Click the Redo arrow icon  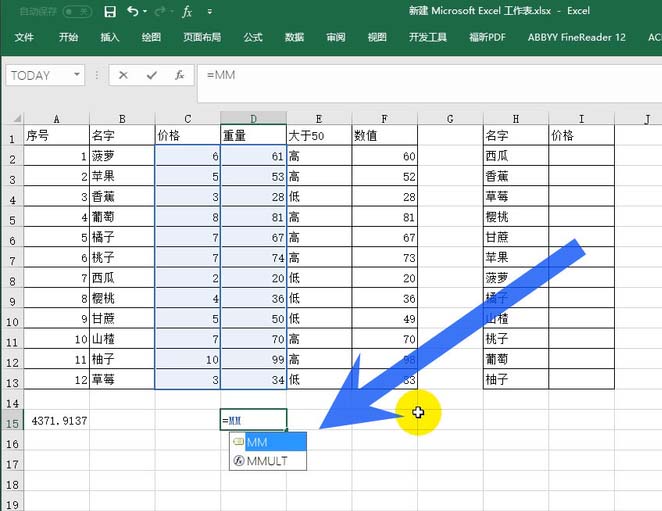[160, 11]
